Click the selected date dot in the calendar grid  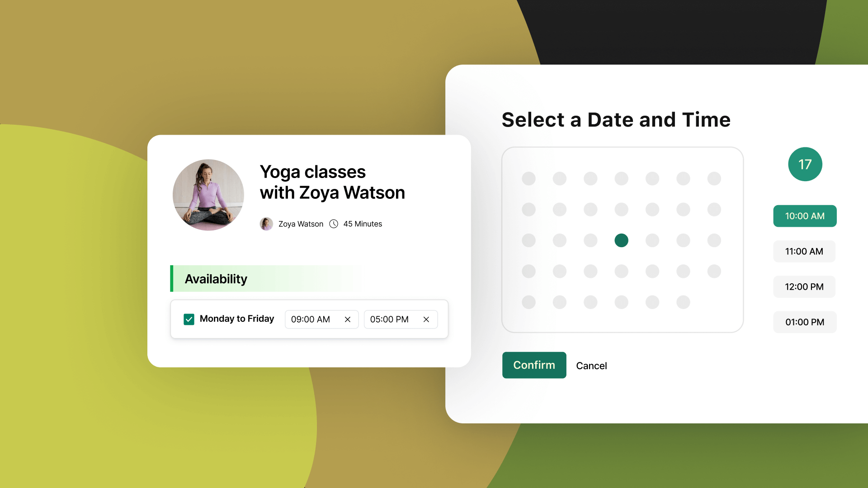(x=621, y=240)
